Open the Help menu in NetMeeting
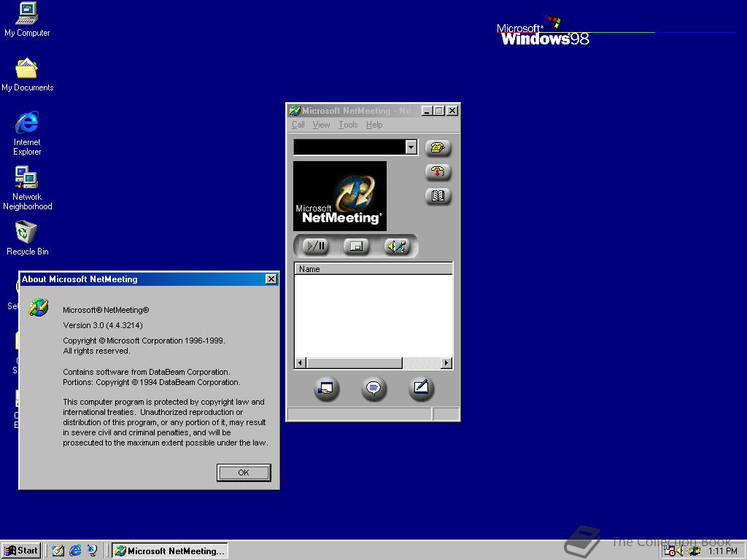The height and width of the screenshot is (560, 747). click(x=374, y=125)
